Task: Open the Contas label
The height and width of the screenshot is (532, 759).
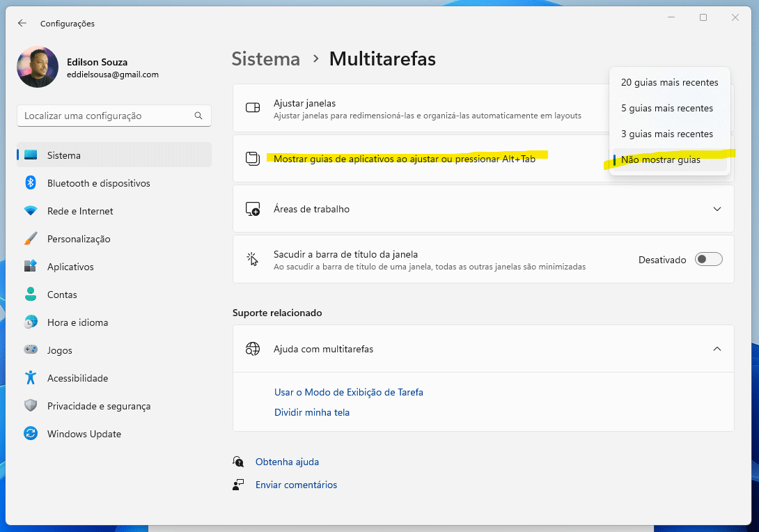Action: (x=62, y=295)
